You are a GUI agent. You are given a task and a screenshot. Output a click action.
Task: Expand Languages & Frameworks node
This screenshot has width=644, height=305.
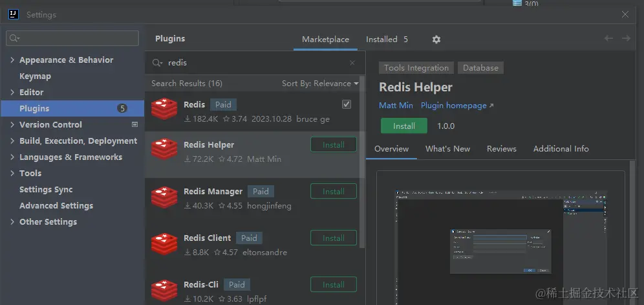(x=12, y=157)
